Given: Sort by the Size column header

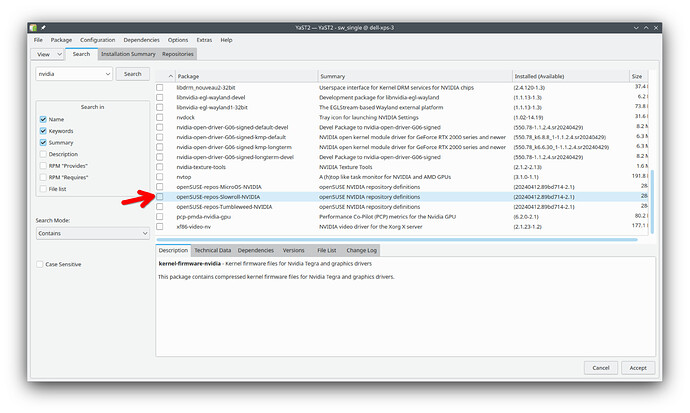Looking at the screenshot, I should [639, 76].
